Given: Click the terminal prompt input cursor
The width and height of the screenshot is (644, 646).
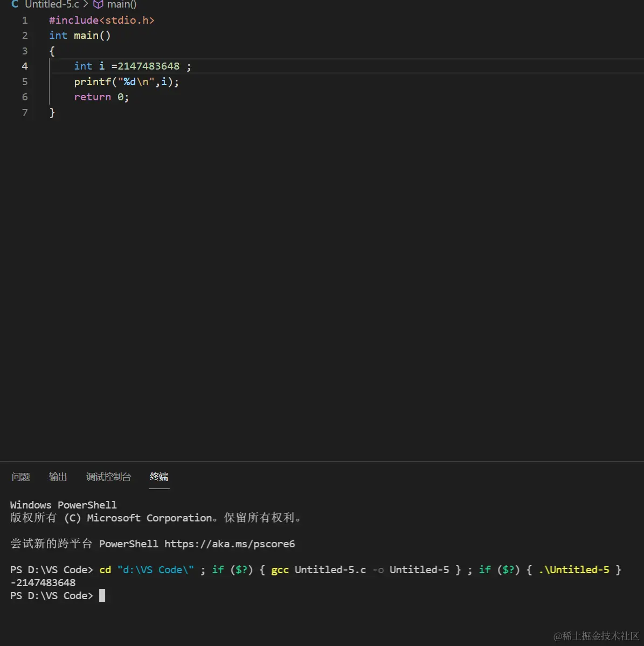Looking at the screenshot, I should click(102, 595).
